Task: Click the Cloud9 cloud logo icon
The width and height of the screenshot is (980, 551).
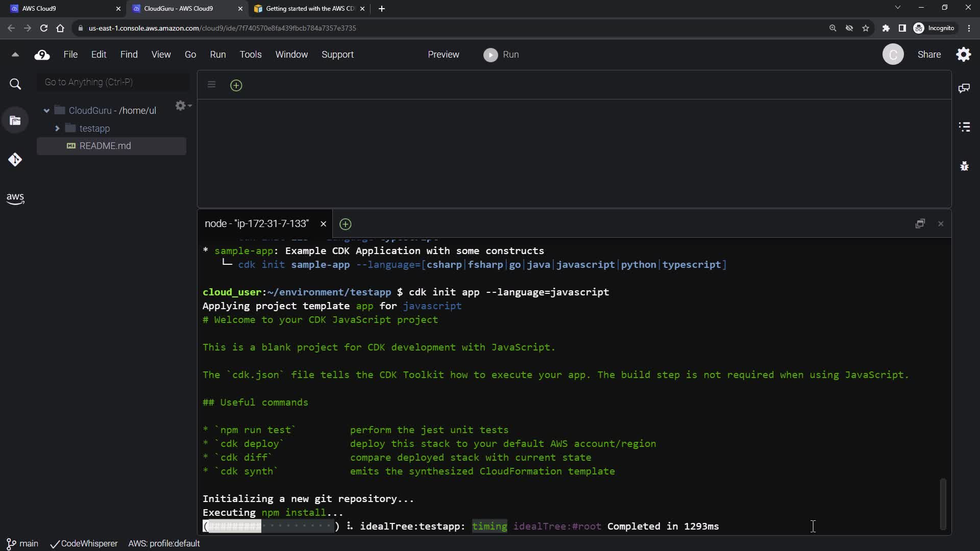Action: click(x=42, y=55)
